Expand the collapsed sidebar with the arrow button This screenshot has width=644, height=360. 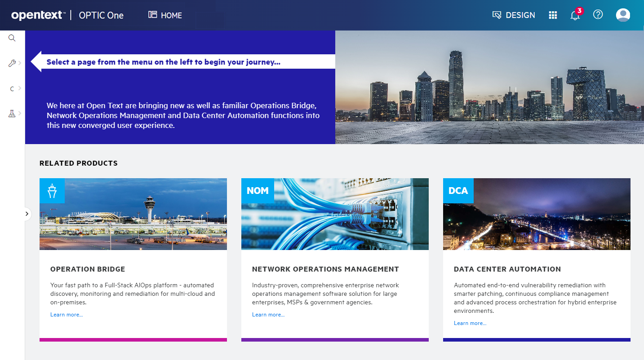click(x=27, y=214)
